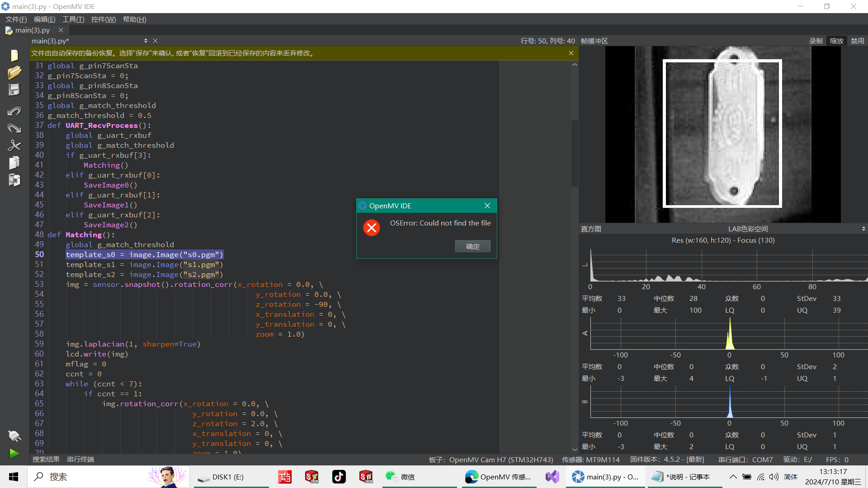Image resolution: width=868 pixels, height=488 pixels.
Task: Click the Redo arrow icon
Action: (x=14, y=128)
